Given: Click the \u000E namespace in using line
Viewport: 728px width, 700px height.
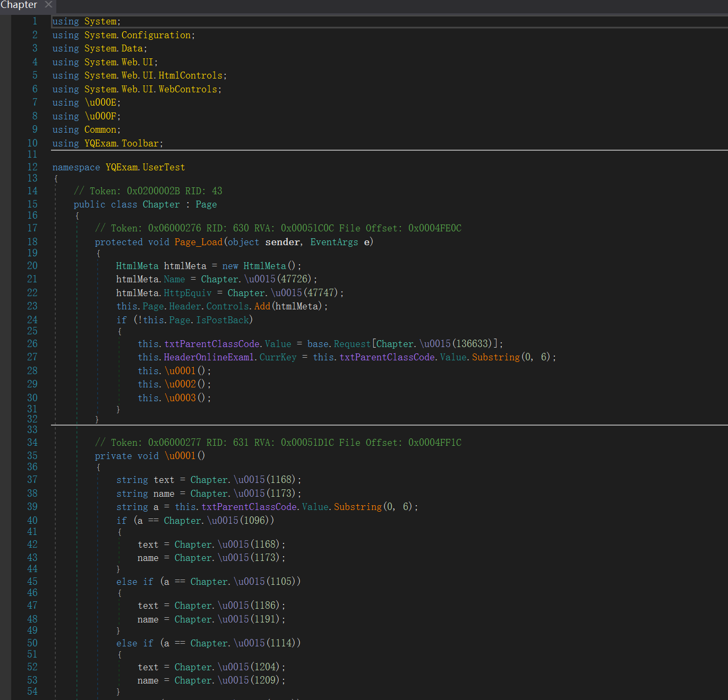Looking at the screenshot, I should pyautogui.click(x=101, y=102).
